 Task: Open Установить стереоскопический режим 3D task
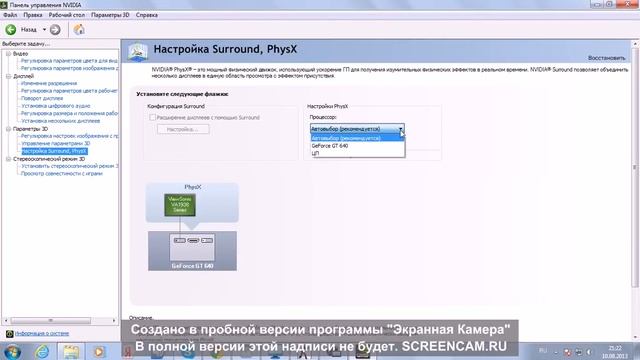69,166
